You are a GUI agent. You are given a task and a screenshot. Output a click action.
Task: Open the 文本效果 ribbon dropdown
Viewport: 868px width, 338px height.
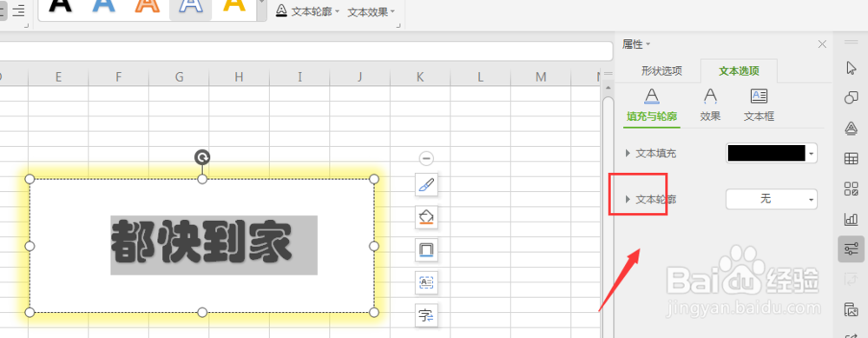click(x=372, y=11)
